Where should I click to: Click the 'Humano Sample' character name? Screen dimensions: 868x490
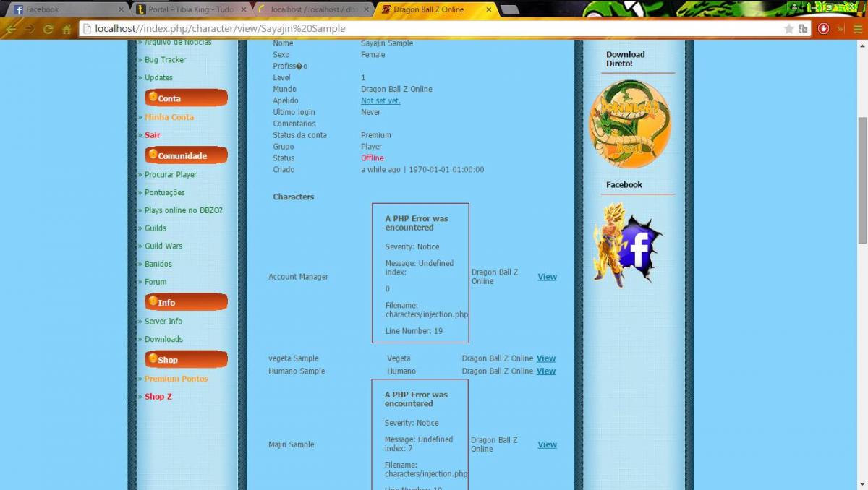[x=297, y=371]
